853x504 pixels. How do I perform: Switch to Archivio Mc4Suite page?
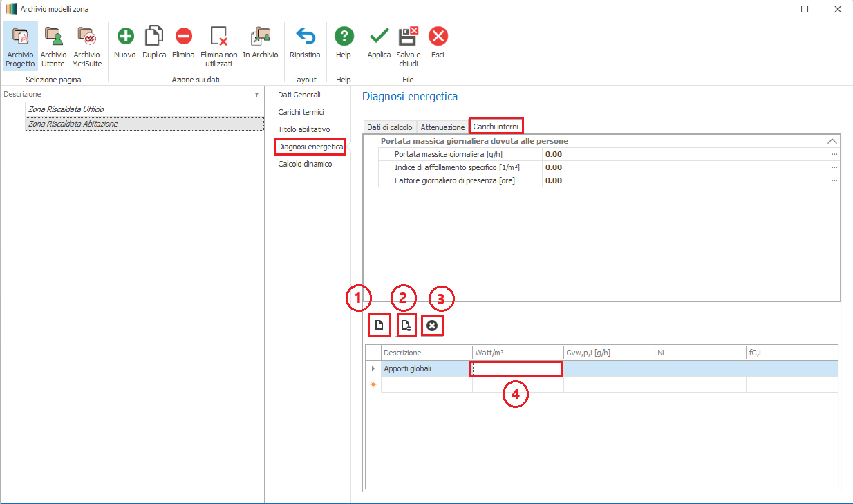click(x=86, y=46)
